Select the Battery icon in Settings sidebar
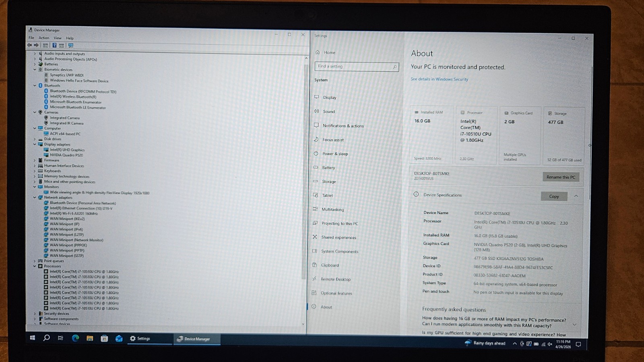Viewport: 644px width, 362px height. 316,167
